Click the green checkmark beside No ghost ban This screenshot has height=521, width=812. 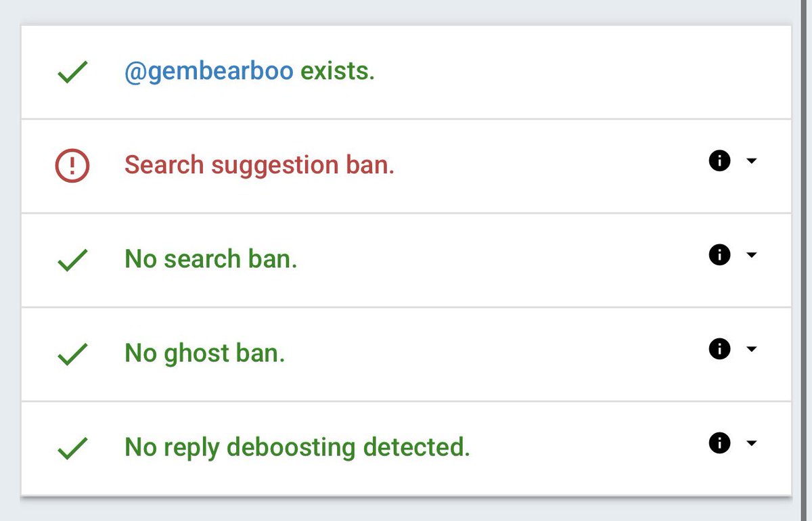pos(72,354)
